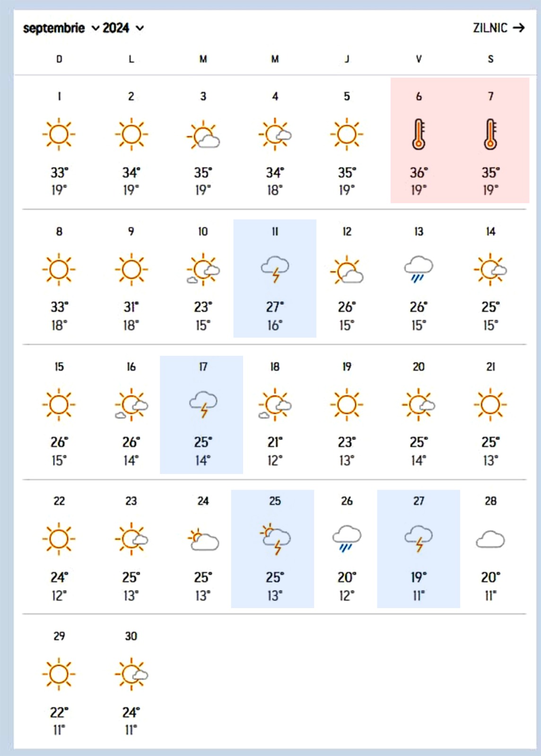Click the rain cloud icon on day 13
The height and width of the screenshot is (756, 541).
point(419,269)
